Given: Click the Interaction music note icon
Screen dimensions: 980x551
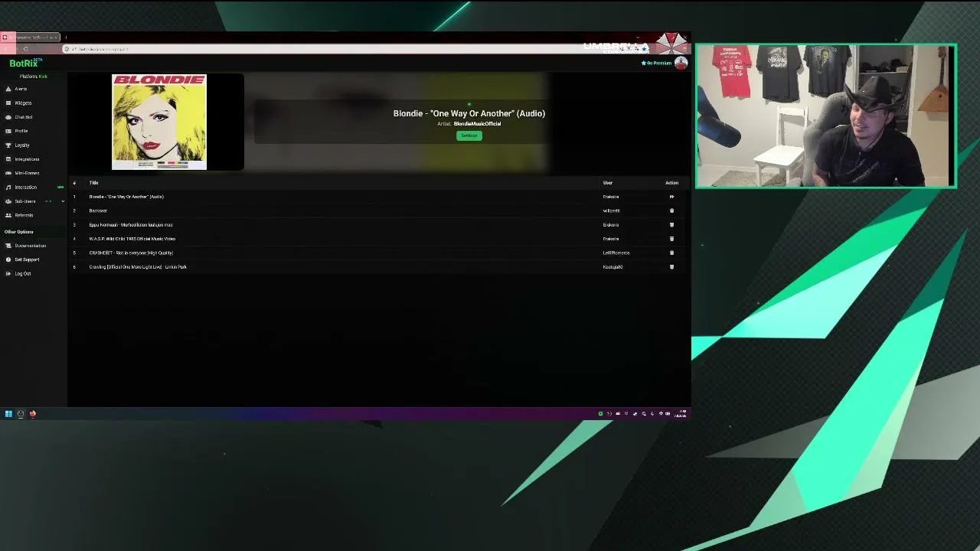Looking at the screenshot, I should pos(8,187).
